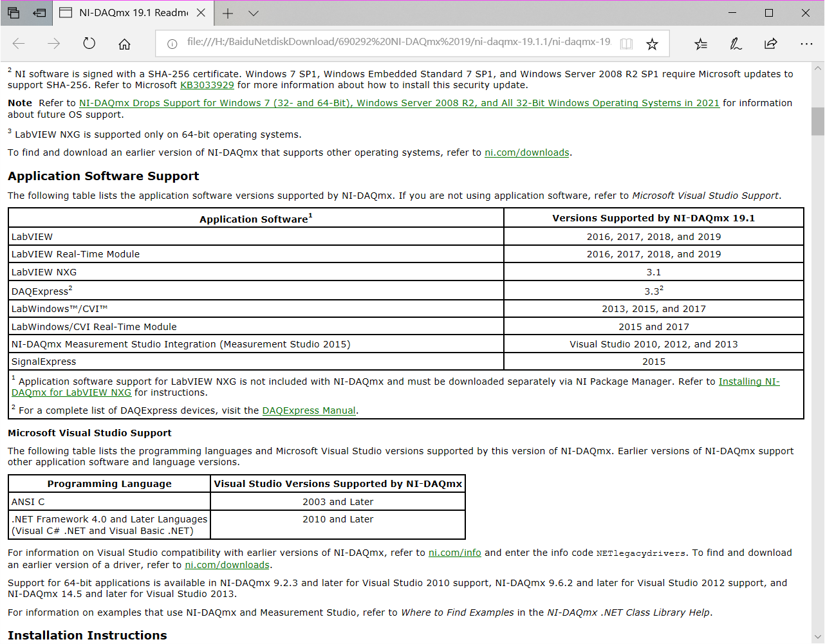Close the NI-DAQmx 19.1 Readme tab
This screenshot has height=644, width=825.
tap(201, 13)
